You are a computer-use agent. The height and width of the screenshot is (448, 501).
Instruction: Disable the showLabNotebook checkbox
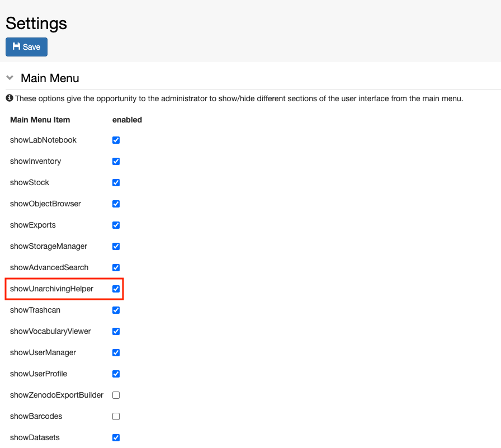116,140
